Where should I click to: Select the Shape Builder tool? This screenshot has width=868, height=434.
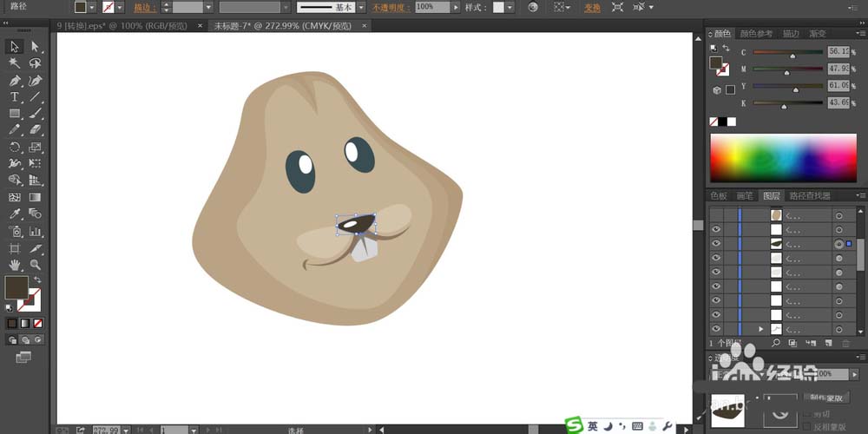point(15,180)
